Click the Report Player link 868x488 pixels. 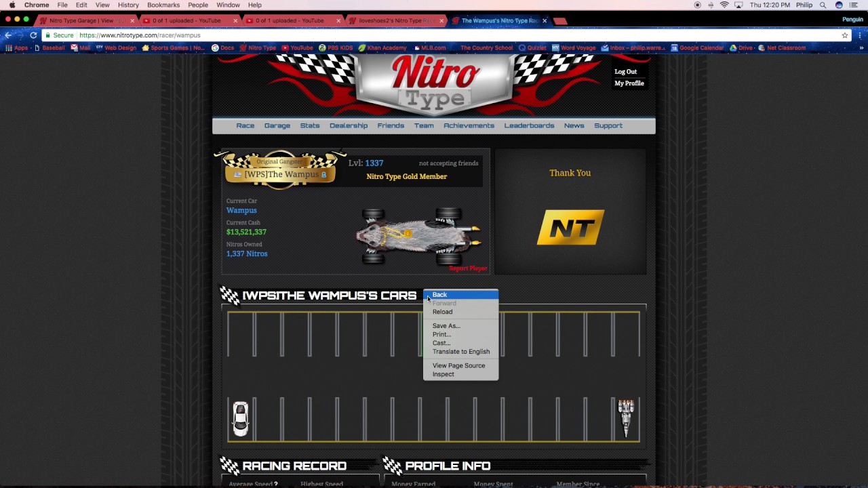pyautogui.click(x=468, y=268)
